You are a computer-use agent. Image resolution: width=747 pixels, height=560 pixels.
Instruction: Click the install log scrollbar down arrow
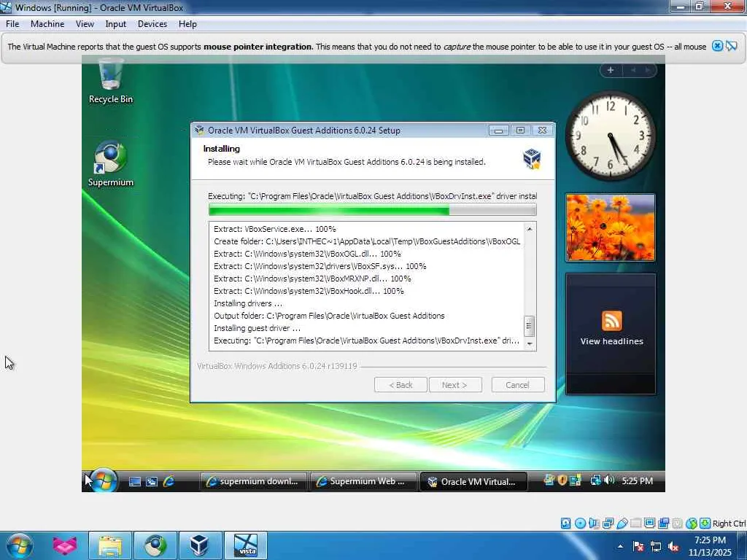pos(530,343)
